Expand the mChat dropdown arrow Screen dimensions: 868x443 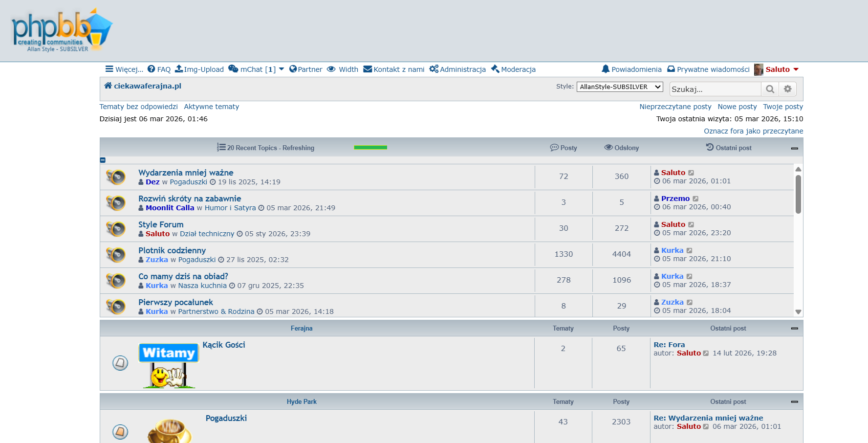coord(282,69)
